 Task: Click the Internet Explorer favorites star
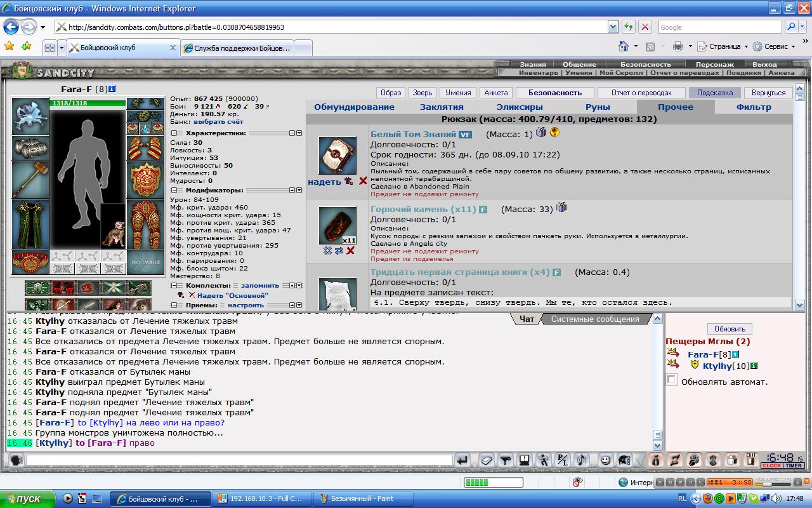[10, 46]
